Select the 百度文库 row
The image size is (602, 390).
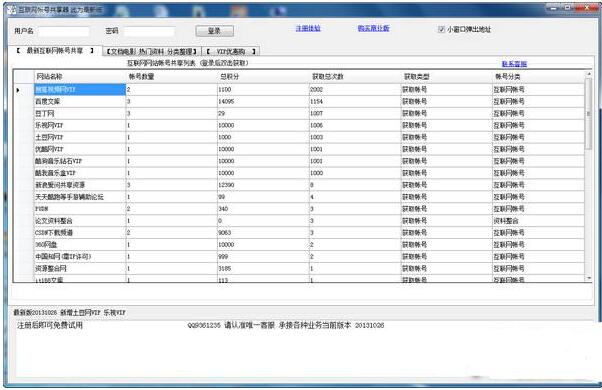click(x=299, y=102)
